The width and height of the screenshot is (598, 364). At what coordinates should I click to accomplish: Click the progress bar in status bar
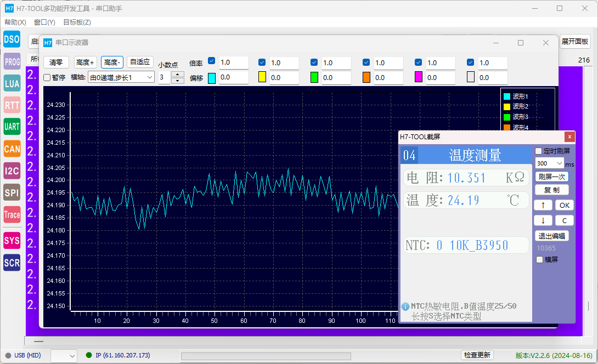266,356
